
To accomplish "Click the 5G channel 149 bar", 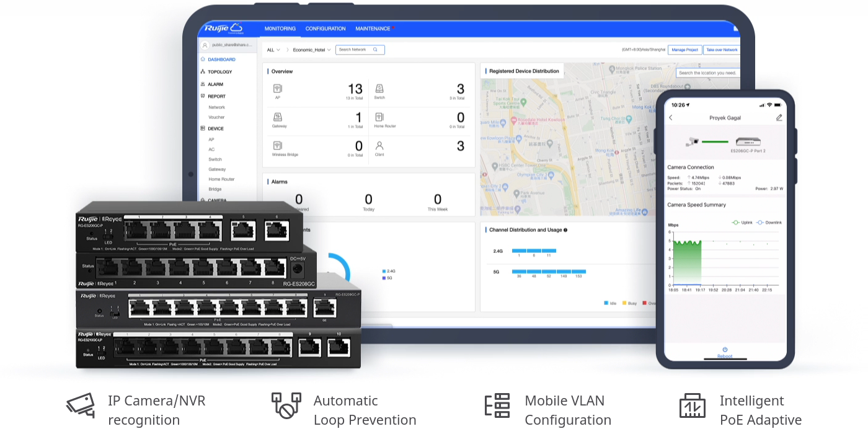I will (x=564, y=272).
